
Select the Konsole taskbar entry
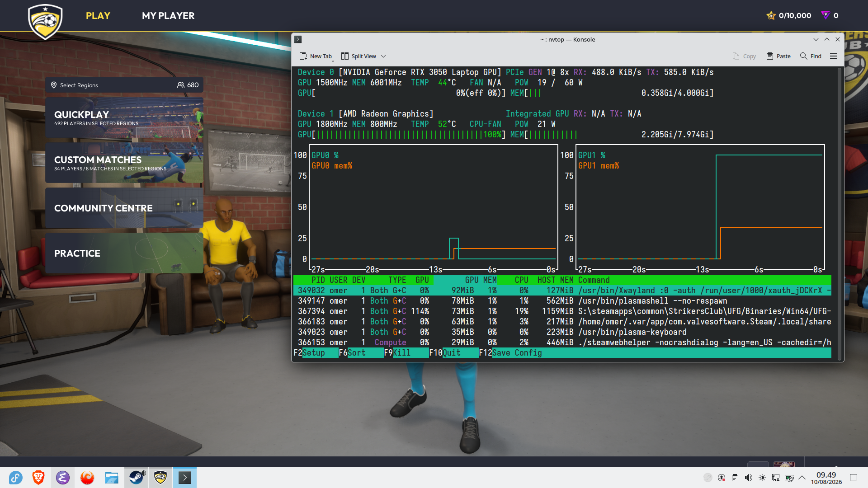[185, 478]
